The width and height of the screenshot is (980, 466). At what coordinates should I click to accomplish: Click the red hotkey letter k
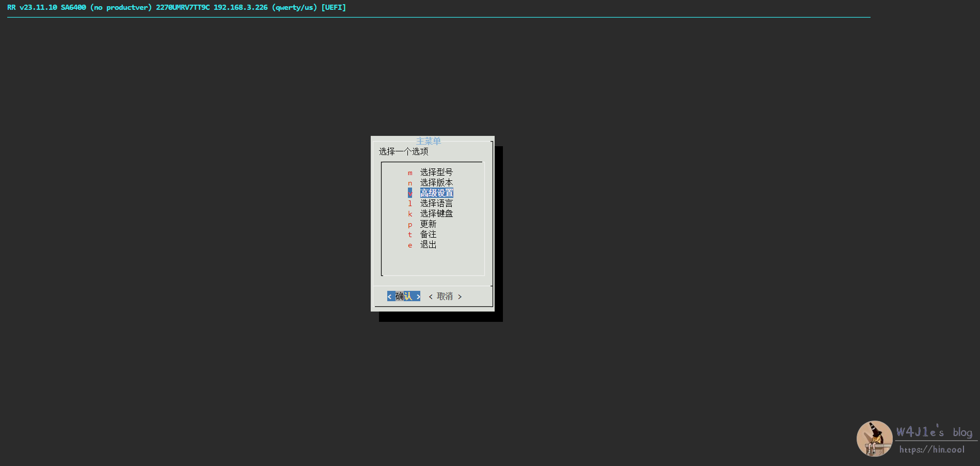tap(410, 214)
